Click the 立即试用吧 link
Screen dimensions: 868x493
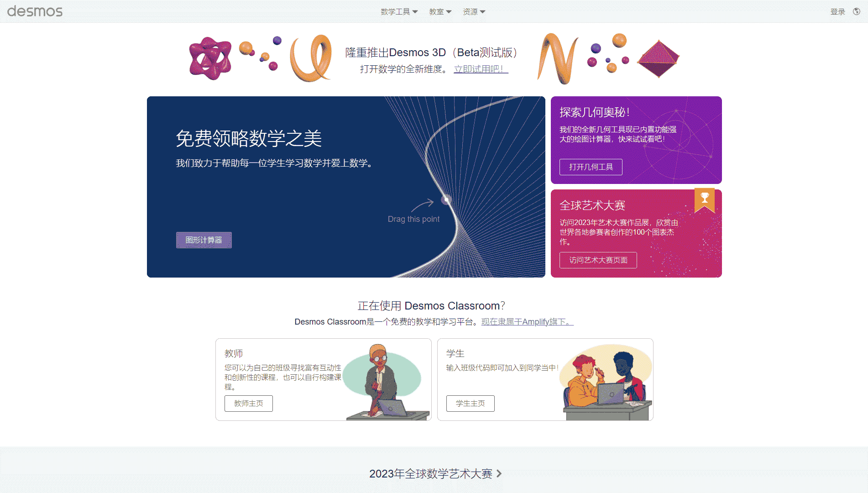(481, 69)
